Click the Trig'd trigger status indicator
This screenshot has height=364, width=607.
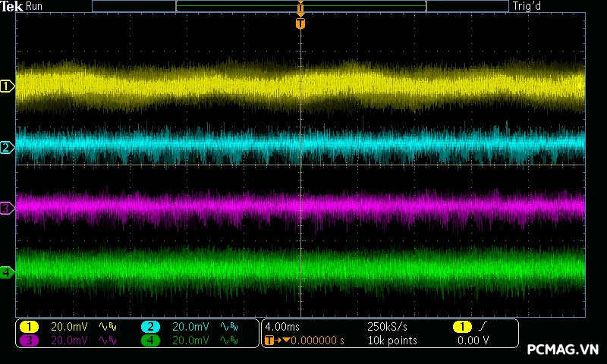pos(526,6)
